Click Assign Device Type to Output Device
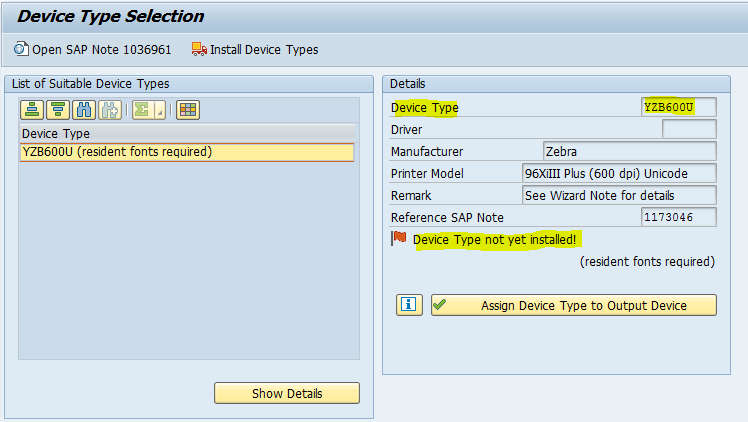Viewport: 748px width, 422px height. (x=573, y=305)
